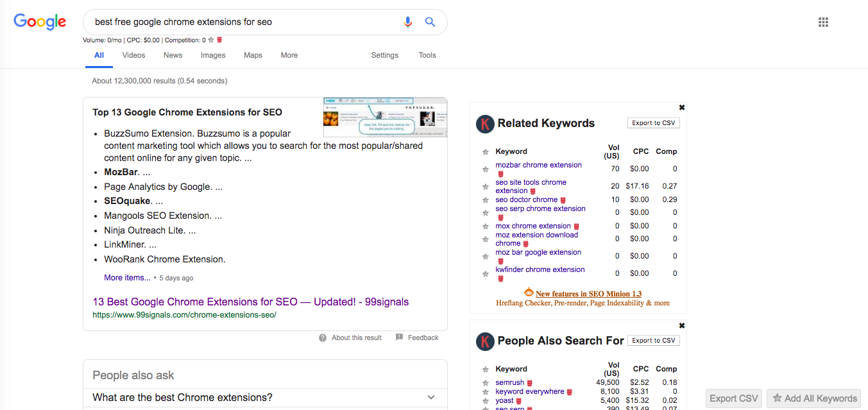Star the 'seo site tools chrome extension' keyword
868x410 pixels.
[486, 187]
